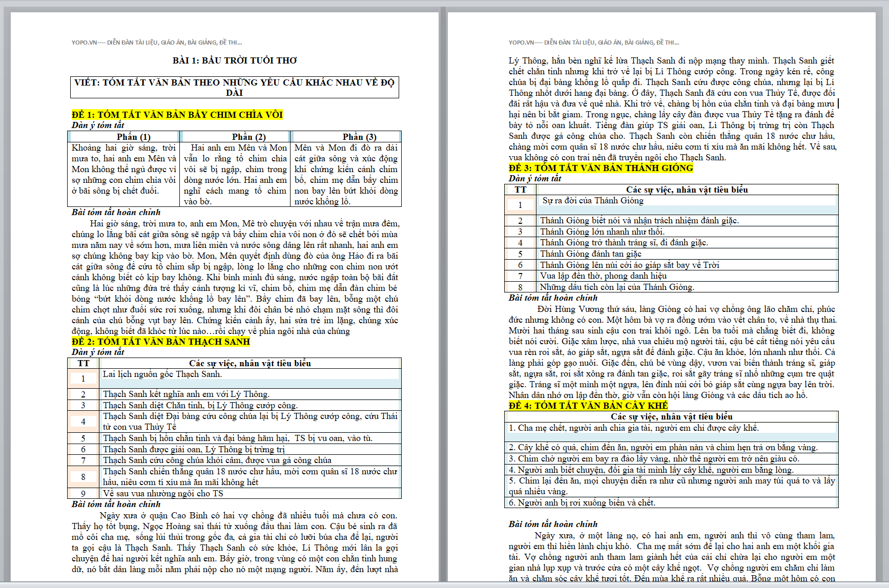
Task: Click row number "6" in Thánh Gióng table
Action: pyautogui.click(x=521, y=265)
